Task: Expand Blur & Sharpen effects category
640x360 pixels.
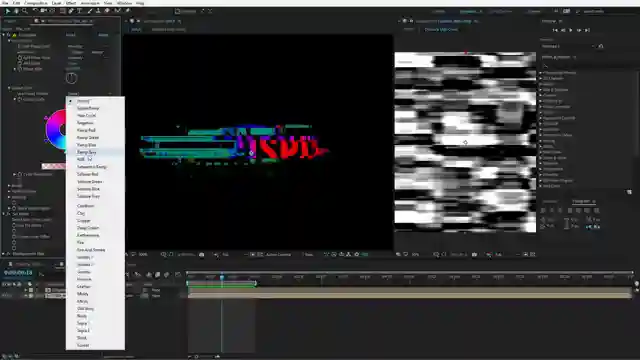Action: click(541, 90)
